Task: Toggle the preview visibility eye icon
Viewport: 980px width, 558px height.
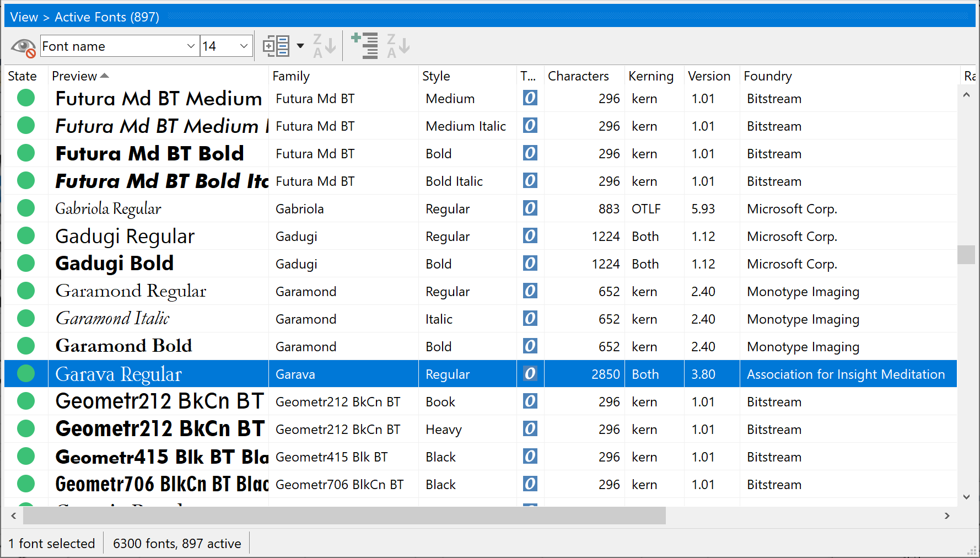Action: (23, 47)
